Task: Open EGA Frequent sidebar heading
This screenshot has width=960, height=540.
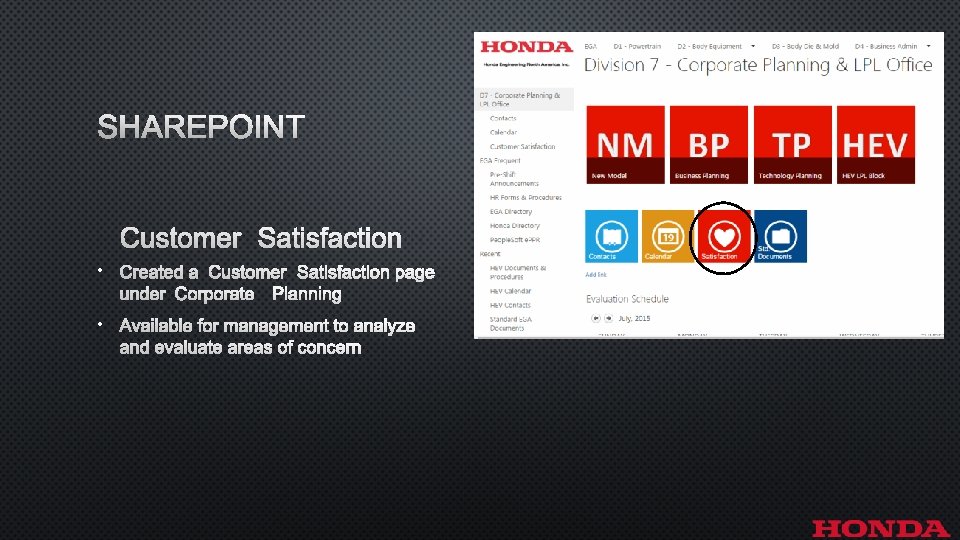Action: coord(500,160)
